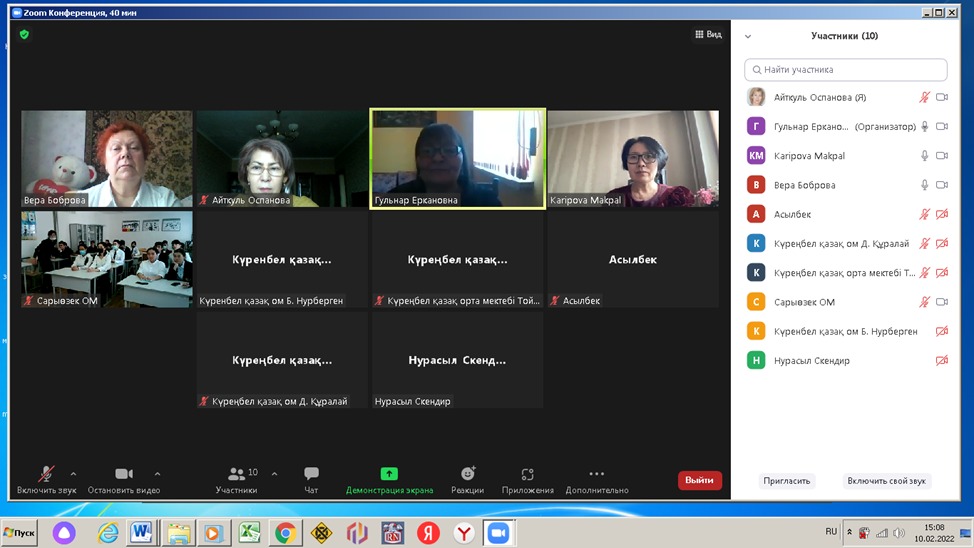This screenshot has width=974, height=548.
Task: Open the Reactions menu icon
Action: [467, 474]
